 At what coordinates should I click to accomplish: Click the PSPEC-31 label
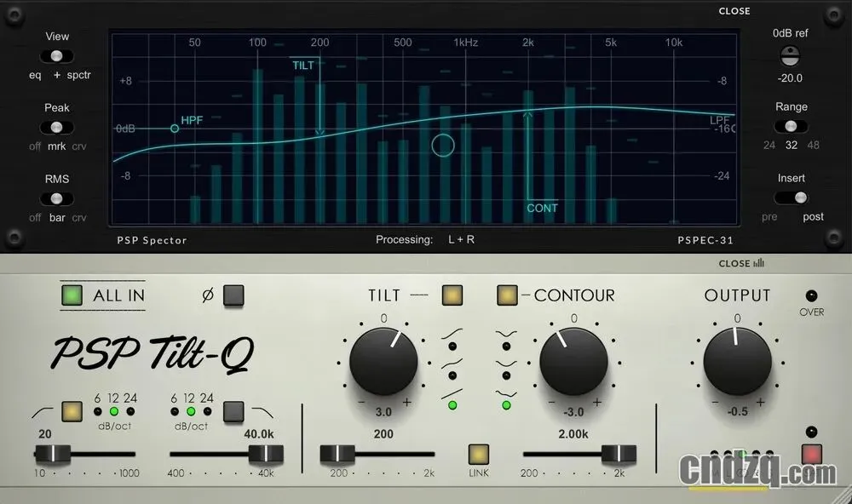pos(705,240)
